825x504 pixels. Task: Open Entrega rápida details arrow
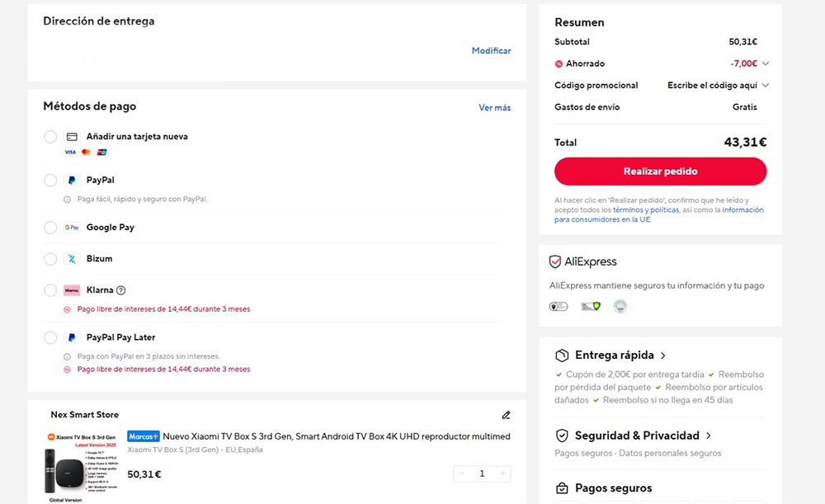pos(663,356)
